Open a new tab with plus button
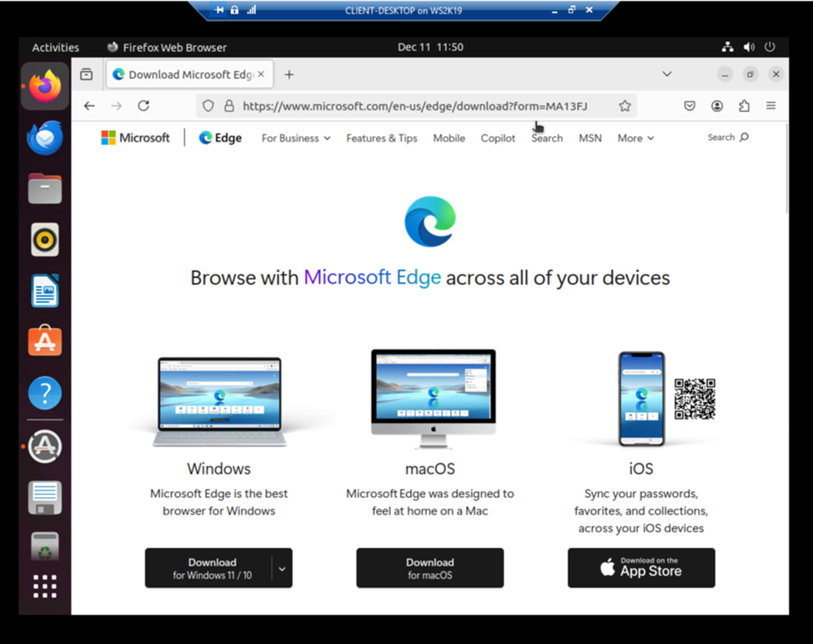 [x=289, y=75]
